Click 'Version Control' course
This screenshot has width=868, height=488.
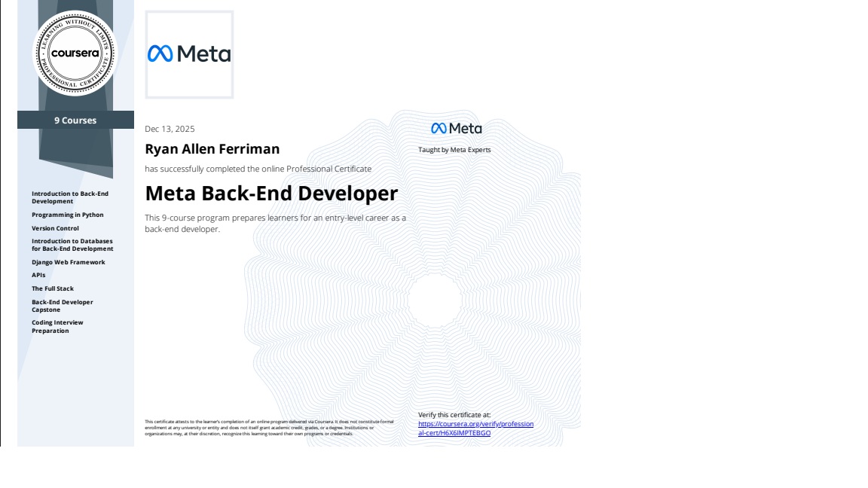tap(55, 228)
